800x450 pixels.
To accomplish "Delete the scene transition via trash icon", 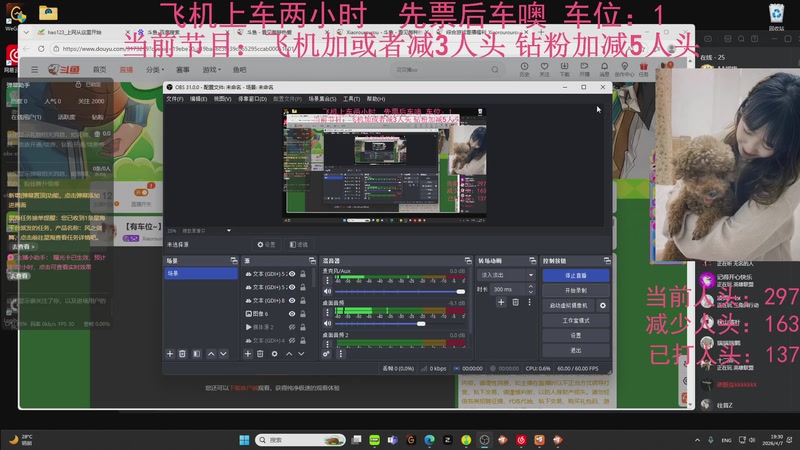I will click(515, 302).
